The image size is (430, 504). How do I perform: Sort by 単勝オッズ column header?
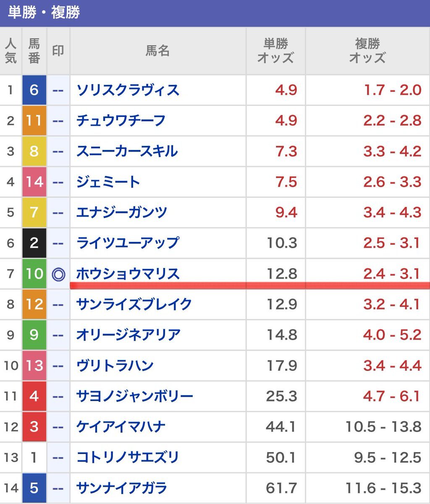click(275, 51)
